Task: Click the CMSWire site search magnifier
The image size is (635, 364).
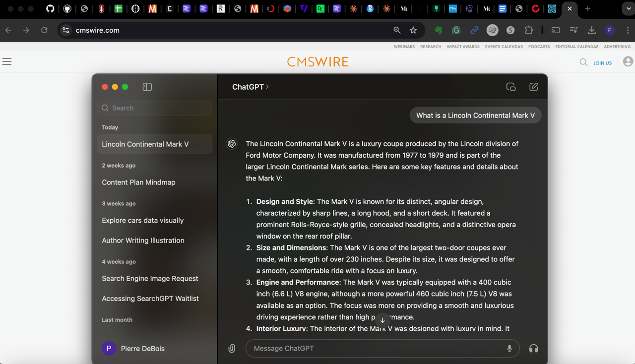Action: pyautogui.click(x=583, y=62)
